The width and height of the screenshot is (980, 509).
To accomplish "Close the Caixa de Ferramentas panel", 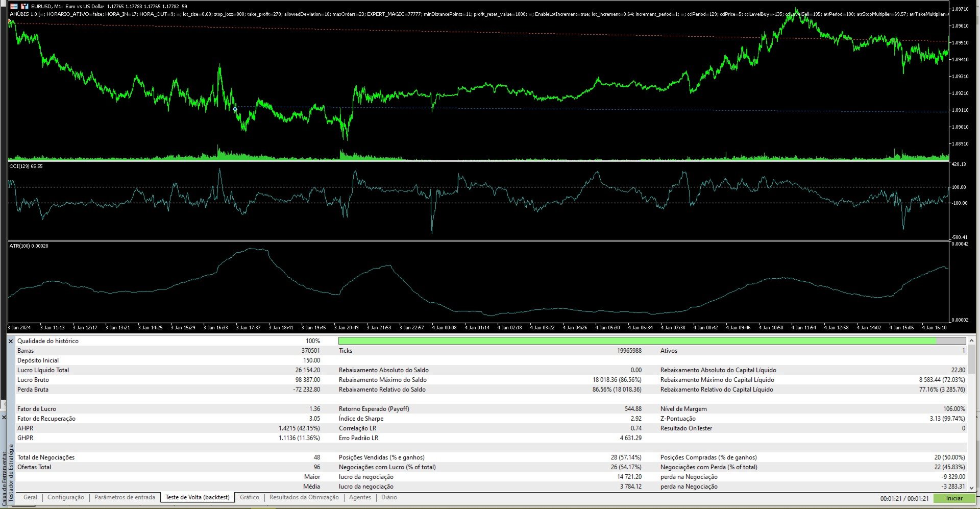I will (x=3, y=418).
